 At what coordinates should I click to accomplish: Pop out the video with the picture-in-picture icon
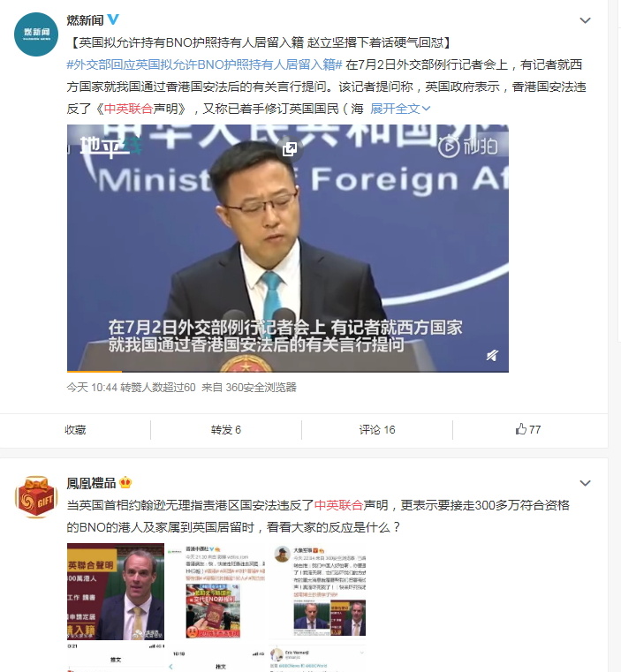[290, 148]
